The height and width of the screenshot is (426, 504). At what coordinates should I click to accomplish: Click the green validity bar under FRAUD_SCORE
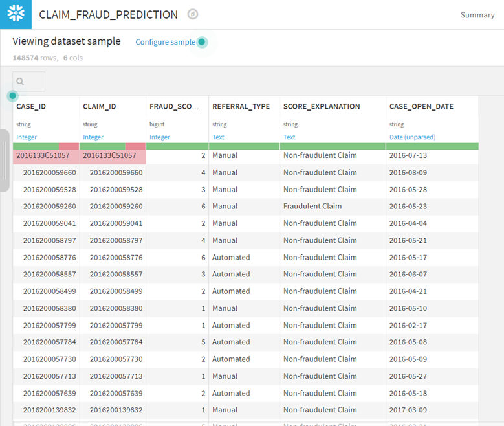click(177, 146)
